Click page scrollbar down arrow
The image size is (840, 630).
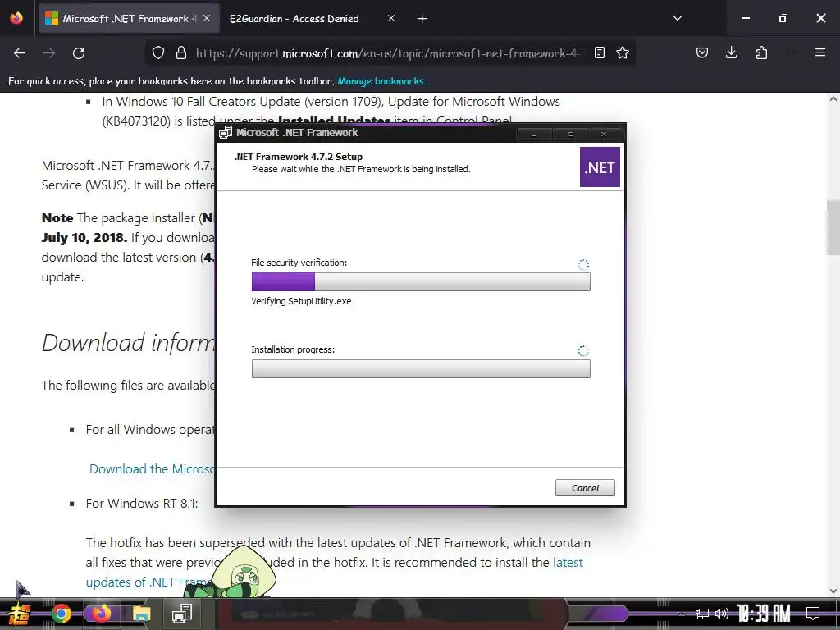tap(833, 591)
